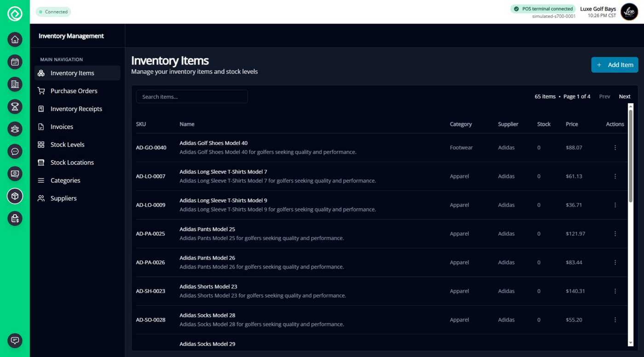Select the POS terminal icon in the sidebar
Screen dimensions: 644x357
15,173
